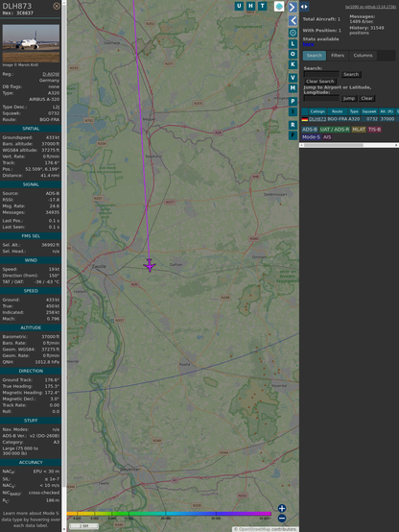399x532 pixels.
Task: Click the K map side button
Action: (293, 64)
